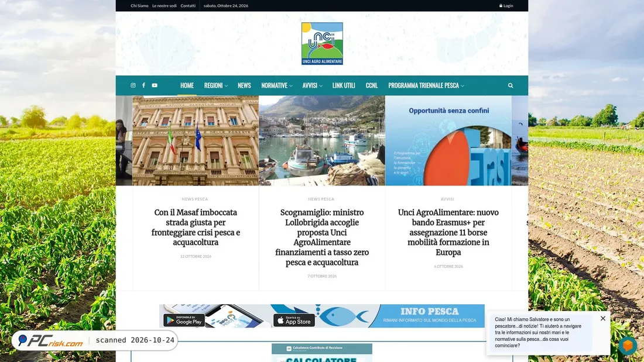Screen dimensions: 644x362
Task: Expand the Normative dropdown menu
Action: (x=277, y=85)
